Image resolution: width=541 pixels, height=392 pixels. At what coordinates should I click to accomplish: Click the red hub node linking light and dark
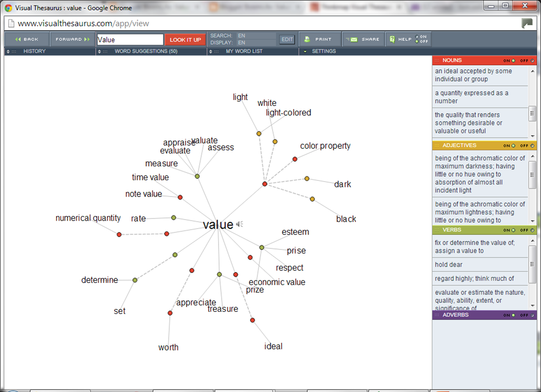(265, 184)
